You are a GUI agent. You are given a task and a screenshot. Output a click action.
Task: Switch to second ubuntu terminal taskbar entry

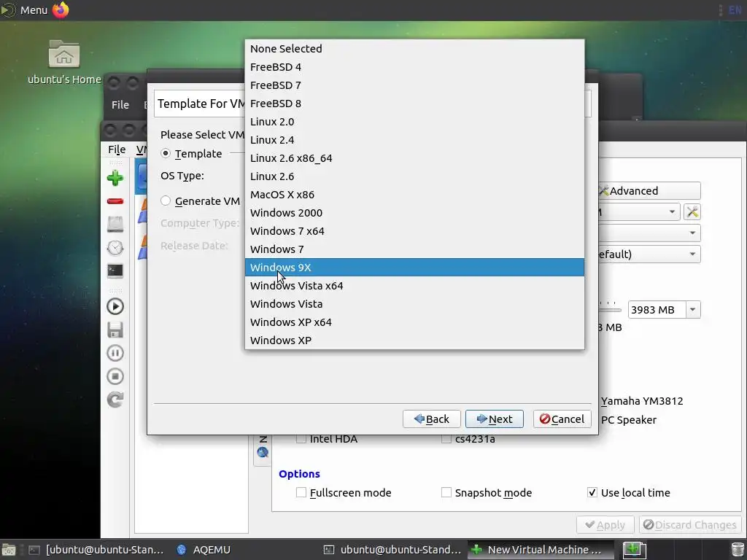click(x=393, y=550)
